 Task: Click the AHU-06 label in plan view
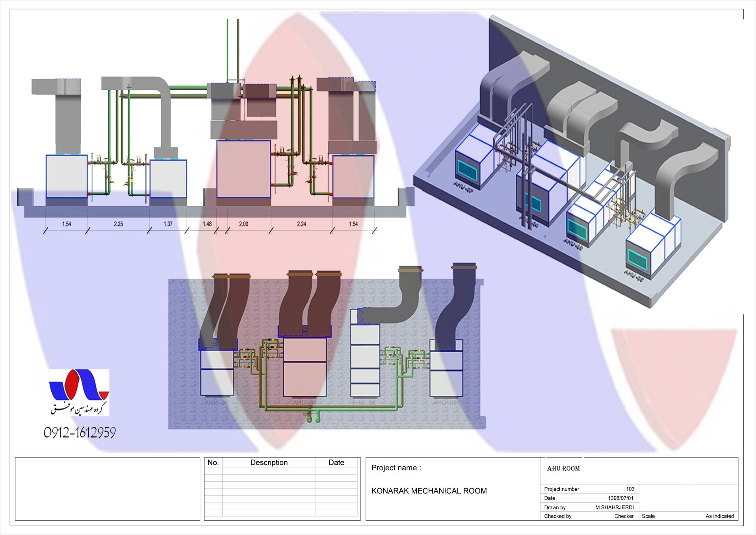[x=364, y=403]
